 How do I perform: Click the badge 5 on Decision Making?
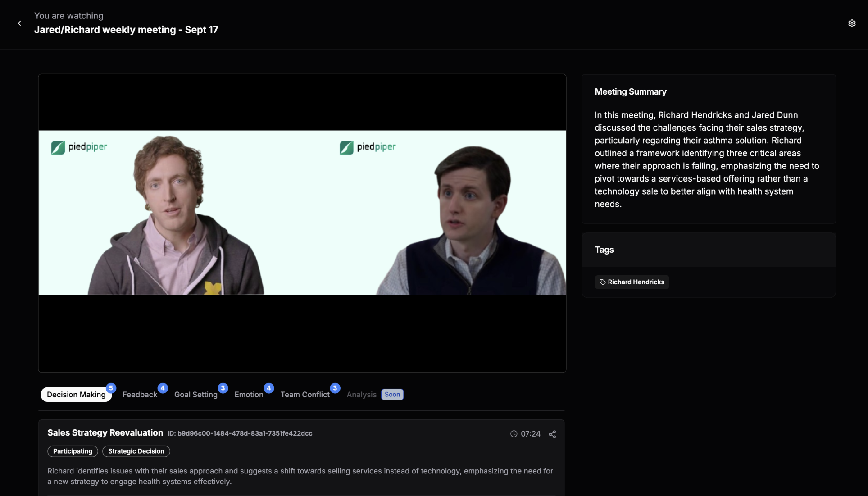point(111,388)
